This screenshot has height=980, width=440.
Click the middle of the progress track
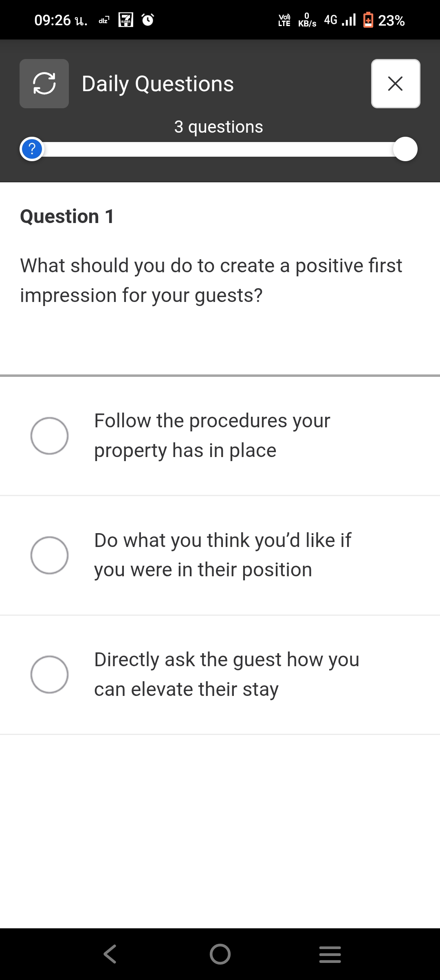coord(219,149)
